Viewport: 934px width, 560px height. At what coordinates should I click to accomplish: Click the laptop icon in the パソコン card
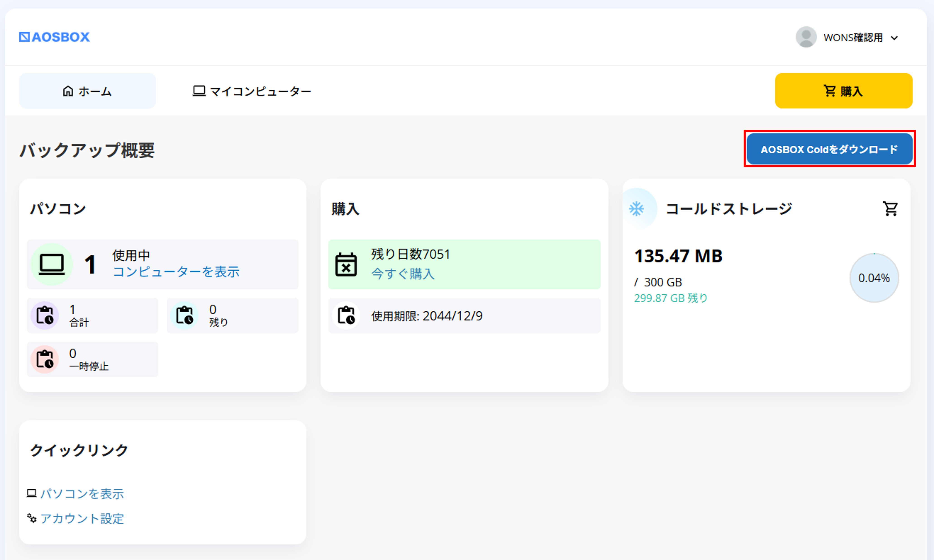click(52, 264)
